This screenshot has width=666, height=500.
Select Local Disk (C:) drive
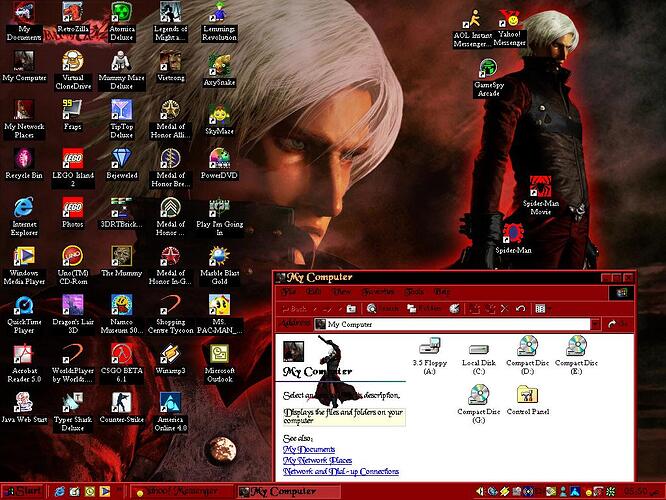coord(479,357)
